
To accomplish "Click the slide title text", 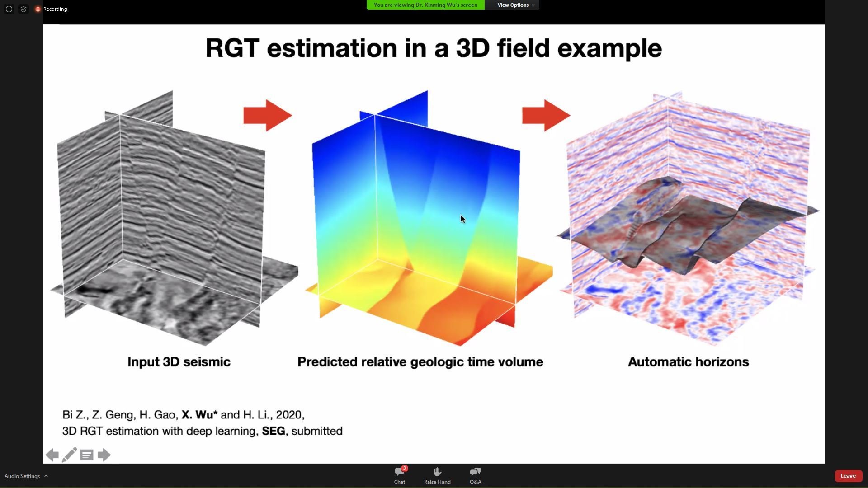I will 433,48.
